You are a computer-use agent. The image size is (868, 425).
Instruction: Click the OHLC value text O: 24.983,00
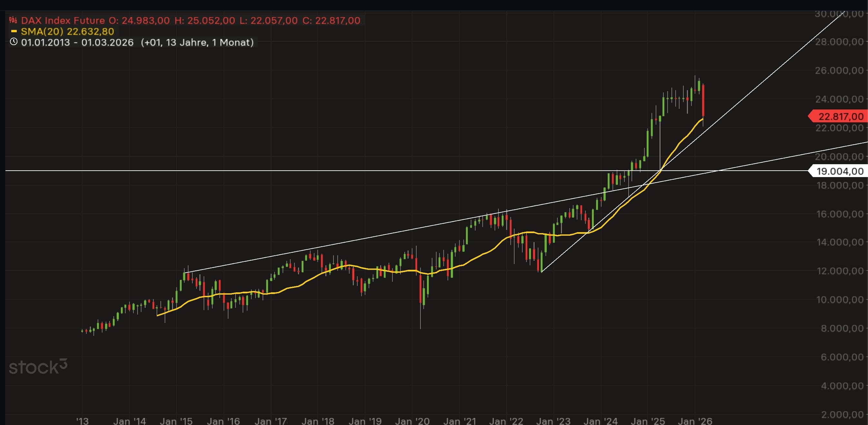click(139, 20)
